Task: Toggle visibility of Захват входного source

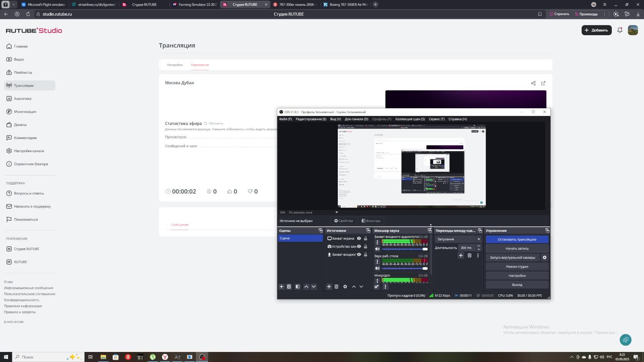Action: [x=359, y=254]
